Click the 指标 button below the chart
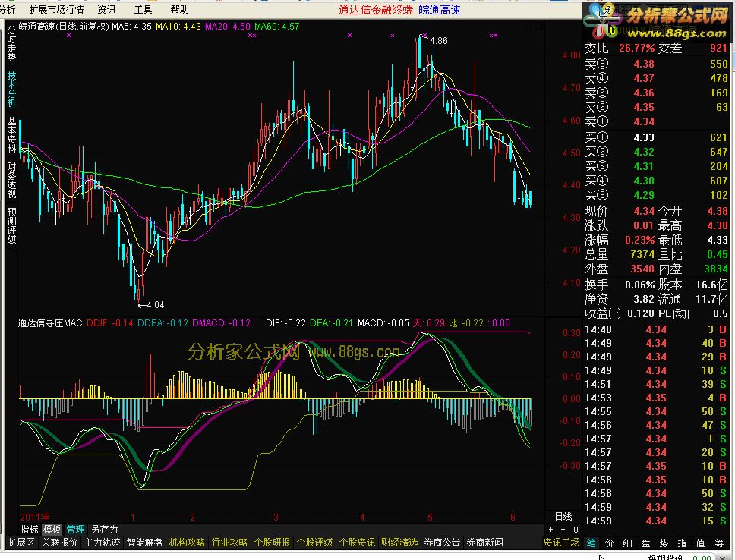Screen dimensions: 735x560 (29, 530)
